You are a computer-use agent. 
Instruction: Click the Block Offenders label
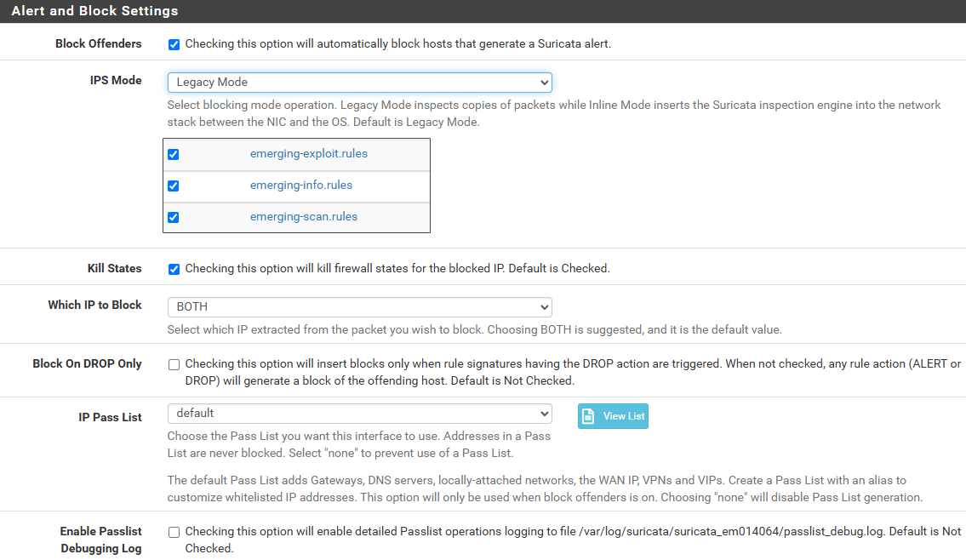click(99, 43)
